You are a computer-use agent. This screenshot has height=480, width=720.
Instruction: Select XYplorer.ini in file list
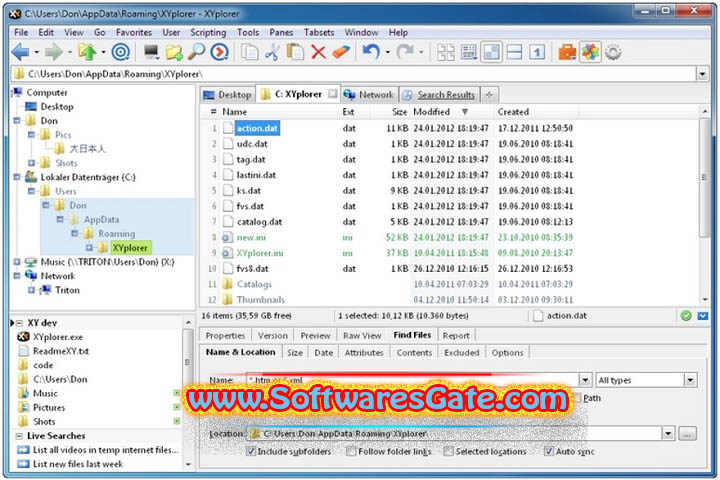[x=260, y=253]
